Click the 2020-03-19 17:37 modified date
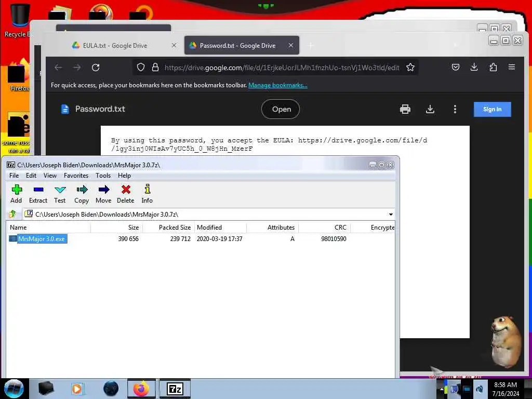This screenshot has width=532, height=399. [x=220, y=239]
